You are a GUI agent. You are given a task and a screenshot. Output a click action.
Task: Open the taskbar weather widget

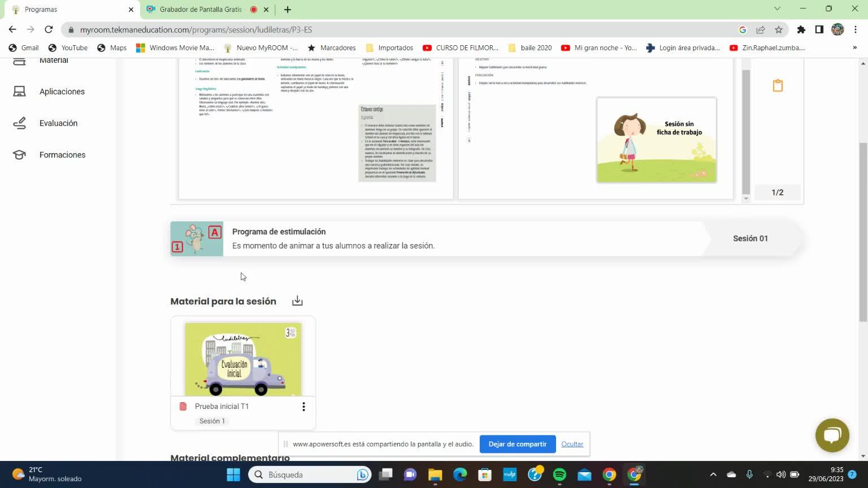(x=47, y=474)
